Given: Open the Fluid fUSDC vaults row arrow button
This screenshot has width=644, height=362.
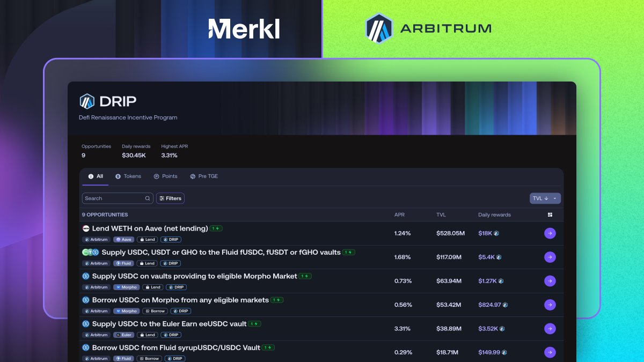Looking at the screenshot, I should 550,257.
